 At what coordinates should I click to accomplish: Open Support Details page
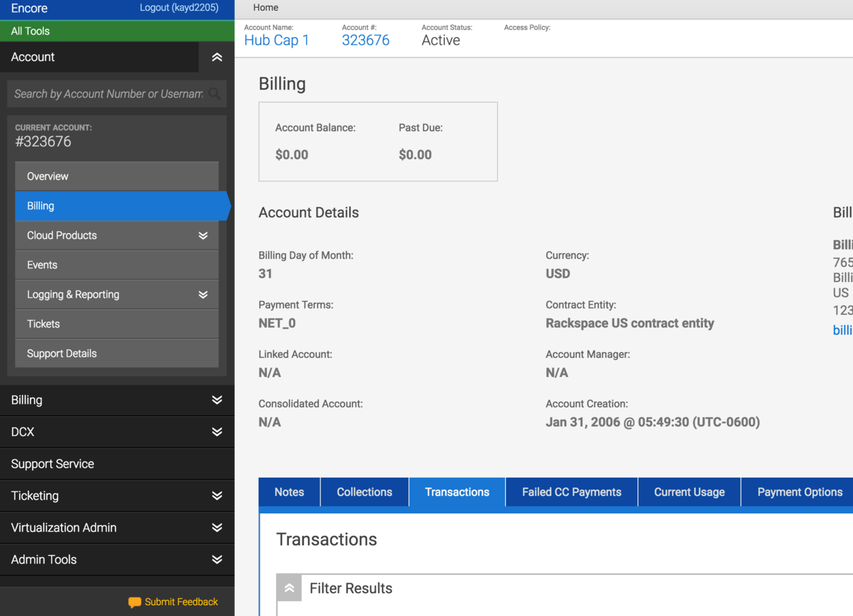[117, 353]
